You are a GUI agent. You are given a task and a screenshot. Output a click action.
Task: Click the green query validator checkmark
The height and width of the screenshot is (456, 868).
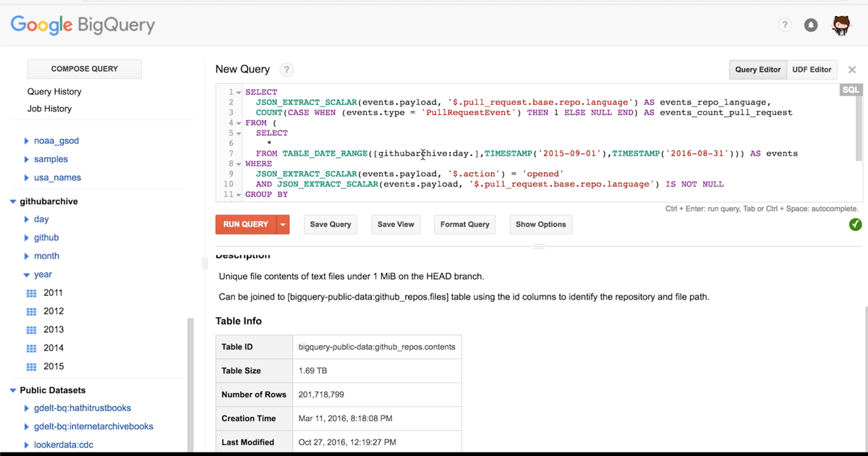coord(856,224)
